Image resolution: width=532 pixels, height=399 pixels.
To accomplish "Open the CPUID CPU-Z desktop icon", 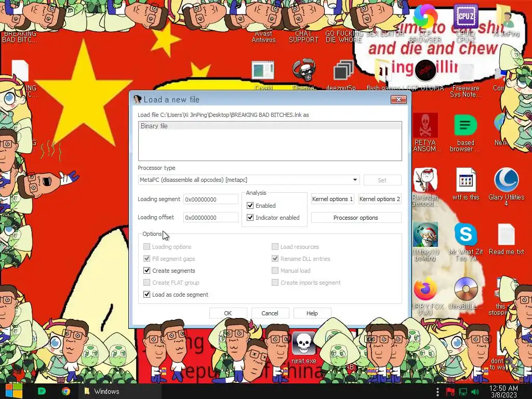I will click(x=465, y=16).
